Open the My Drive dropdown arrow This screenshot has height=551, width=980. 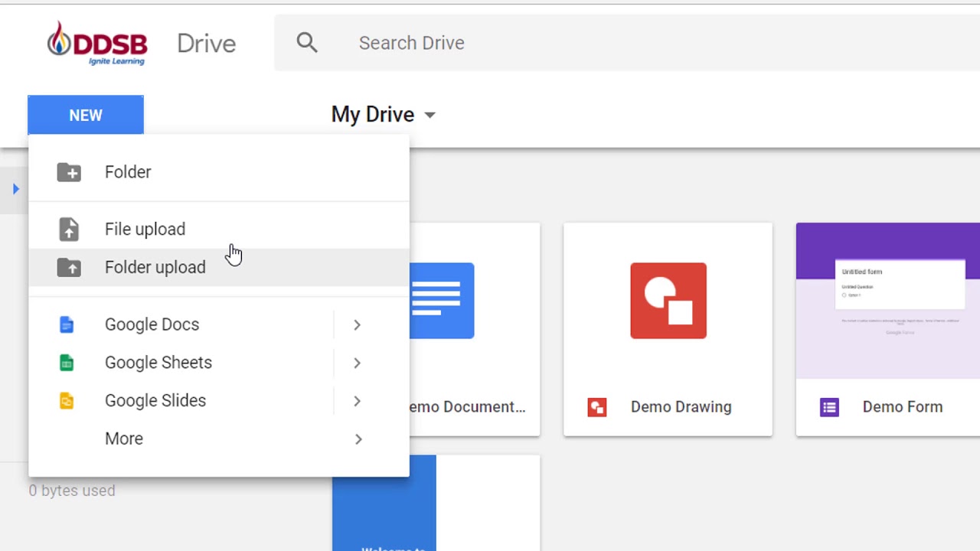coord(430,116)
